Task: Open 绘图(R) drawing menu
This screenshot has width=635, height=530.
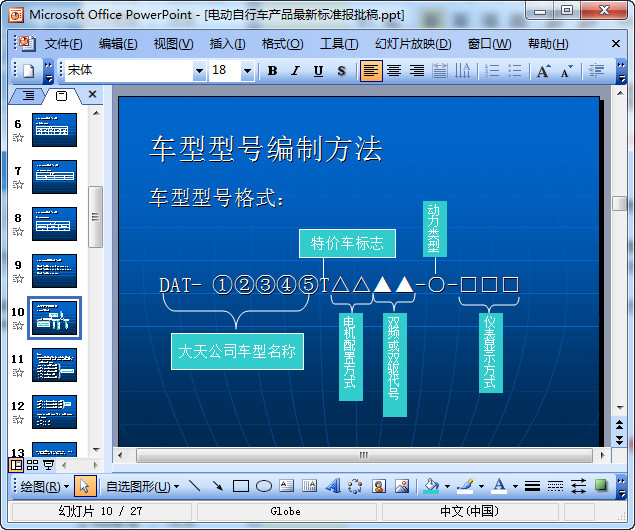Action: click(x=45, y=486)
